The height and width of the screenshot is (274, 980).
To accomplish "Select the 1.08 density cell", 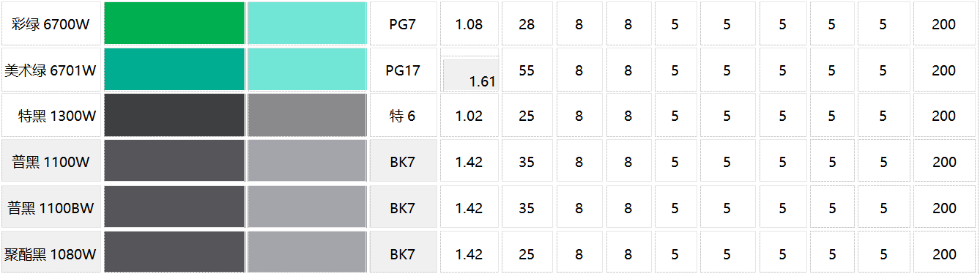I will coord(469,23).
